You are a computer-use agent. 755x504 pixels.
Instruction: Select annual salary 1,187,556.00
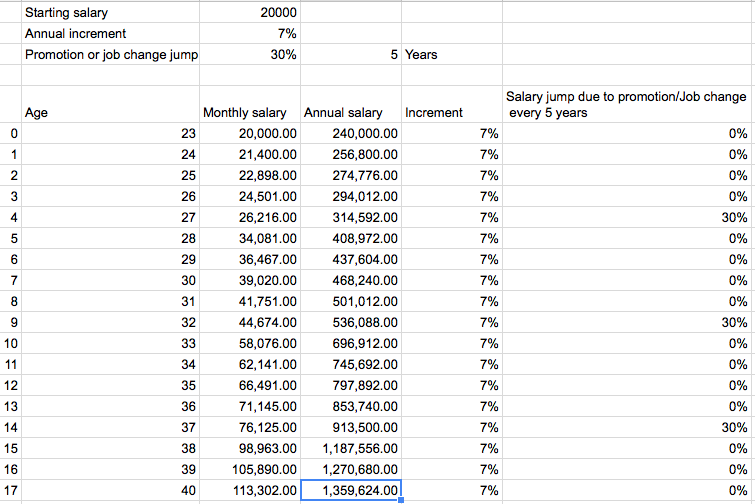(x=351, y=448)
